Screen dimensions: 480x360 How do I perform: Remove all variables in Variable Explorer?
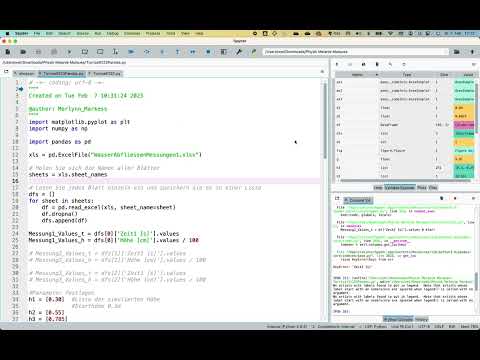pos(377,64)
